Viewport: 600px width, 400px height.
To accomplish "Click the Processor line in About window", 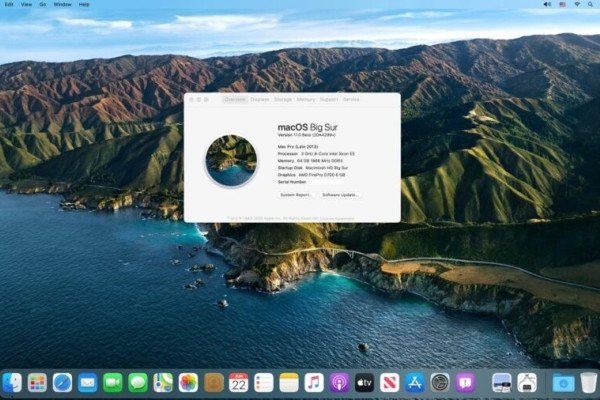I will coord(316,154).
